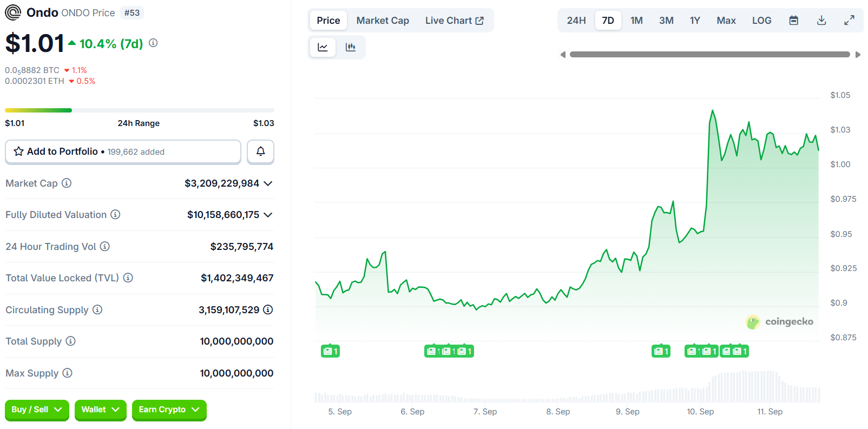Select Max time range
The width and height of the screenshot is (868, 429).
click(726, 21)
